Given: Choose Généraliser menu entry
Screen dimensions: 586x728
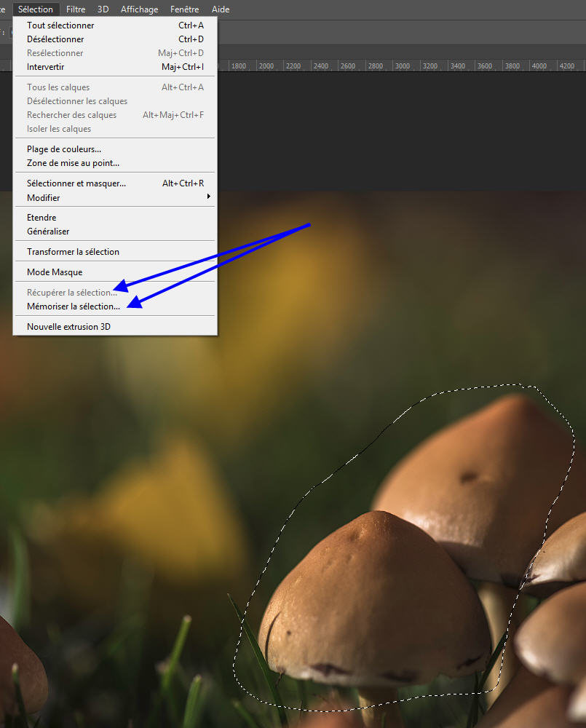Looking at the screenshot, I should 48,232.
